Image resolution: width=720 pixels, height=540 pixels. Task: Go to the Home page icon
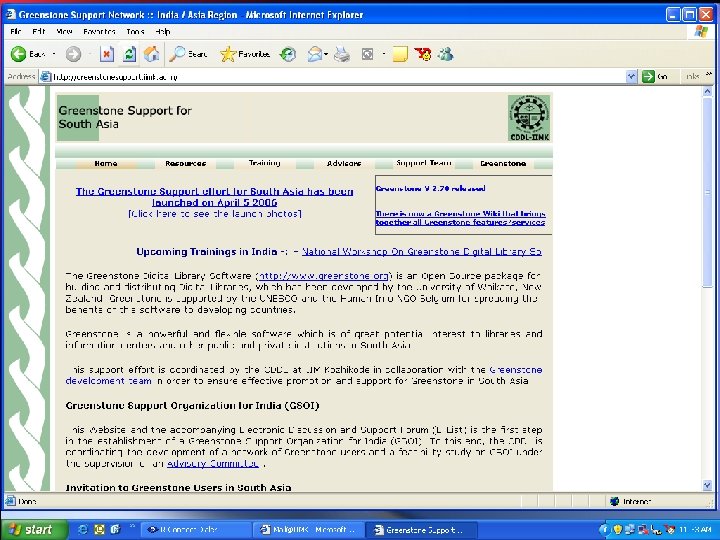point(152,54)
